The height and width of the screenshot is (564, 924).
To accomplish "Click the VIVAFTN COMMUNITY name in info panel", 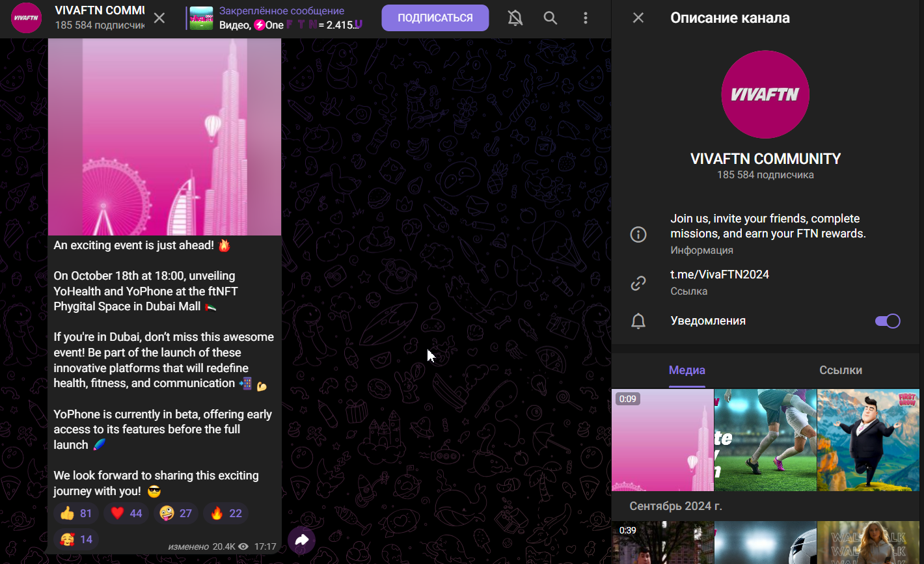I will (x=765, y=159).
